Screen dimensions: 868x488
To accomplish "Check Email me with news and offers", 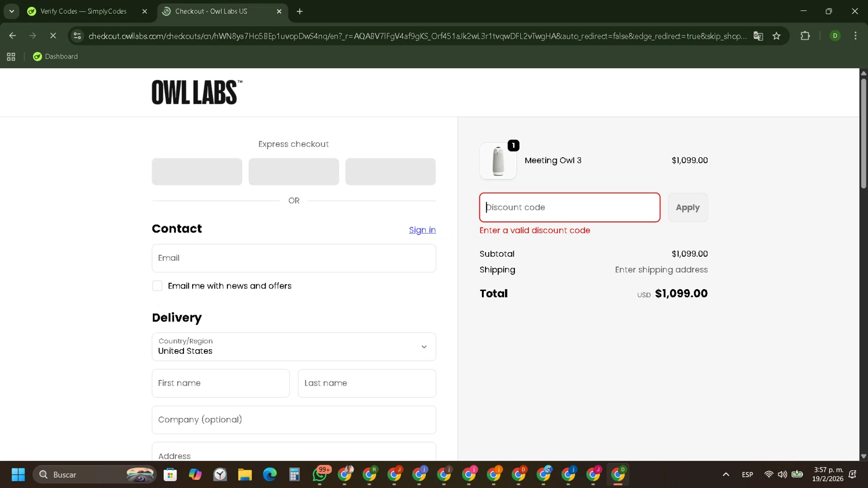I will tap(157, 286).
